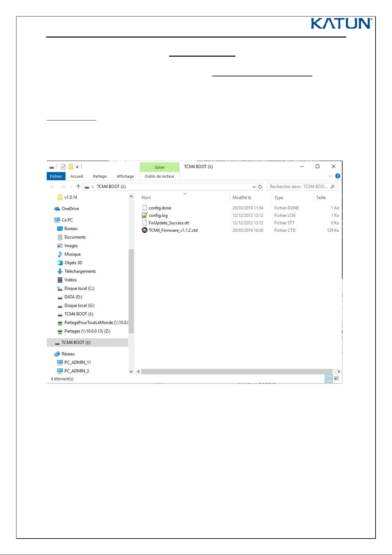
Task: Switch to details view layout
Action: (x=329, y=379)
